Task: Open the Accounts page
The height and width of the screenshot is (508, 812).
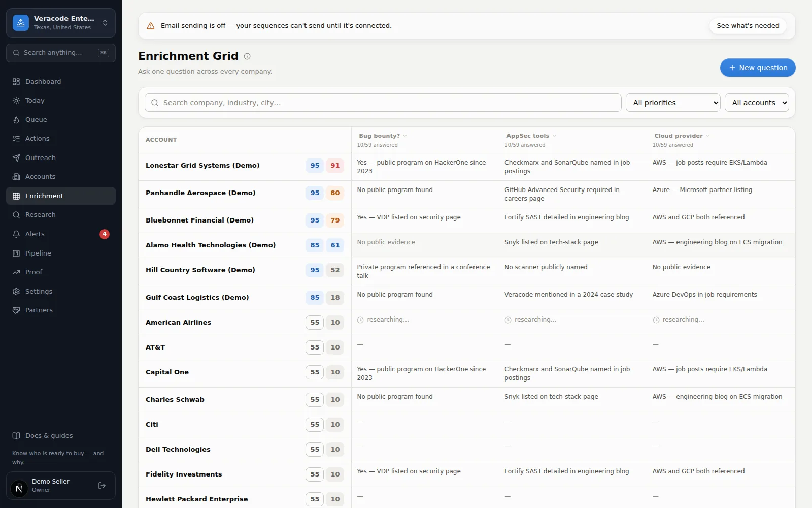Action: click(x=61, y=177)
